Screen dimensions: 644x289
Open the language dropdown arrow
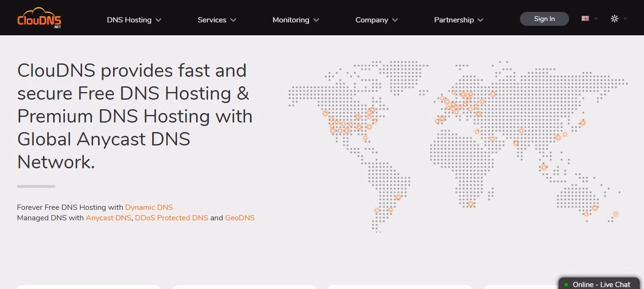596,19
